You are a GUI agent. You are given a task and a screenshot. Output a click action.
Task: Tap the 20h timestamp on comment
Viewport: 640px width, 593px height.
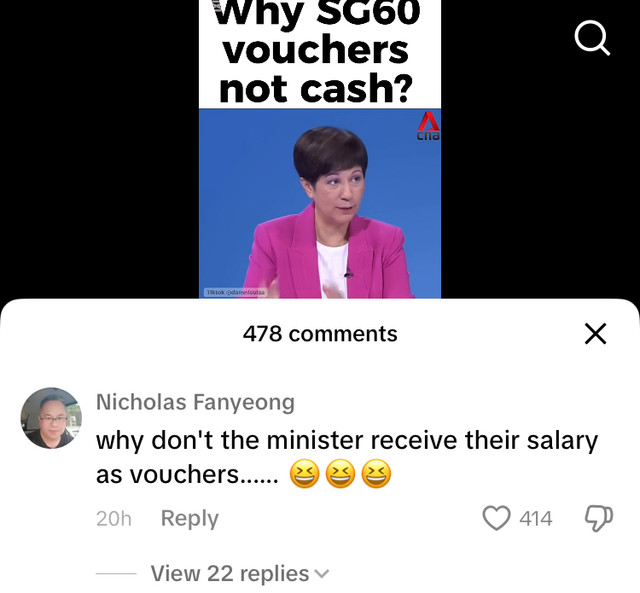[x=114, y=519]
